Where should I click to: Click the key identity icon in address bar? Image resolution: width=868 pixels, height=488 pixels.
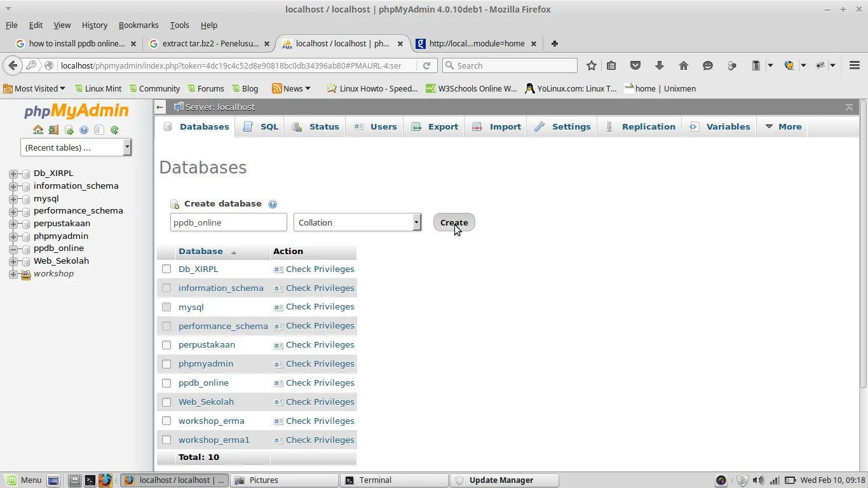pos(31,65)
